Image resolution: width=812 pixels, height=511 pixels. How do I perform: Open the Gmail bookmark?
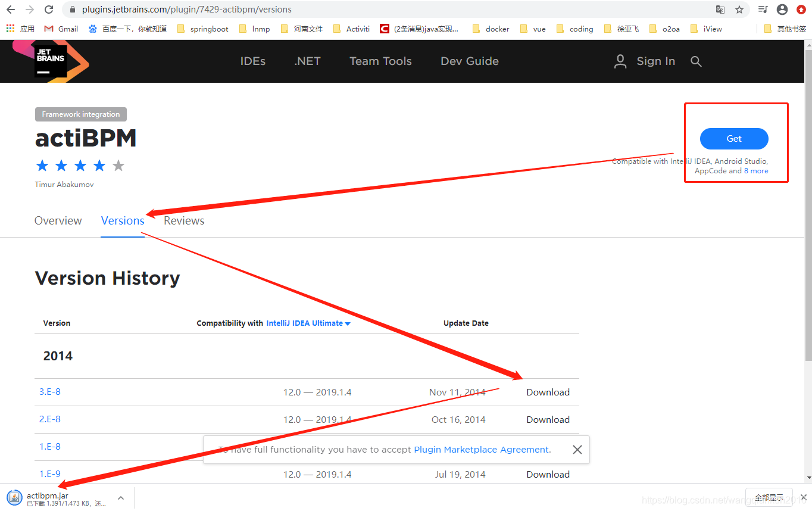61,29
